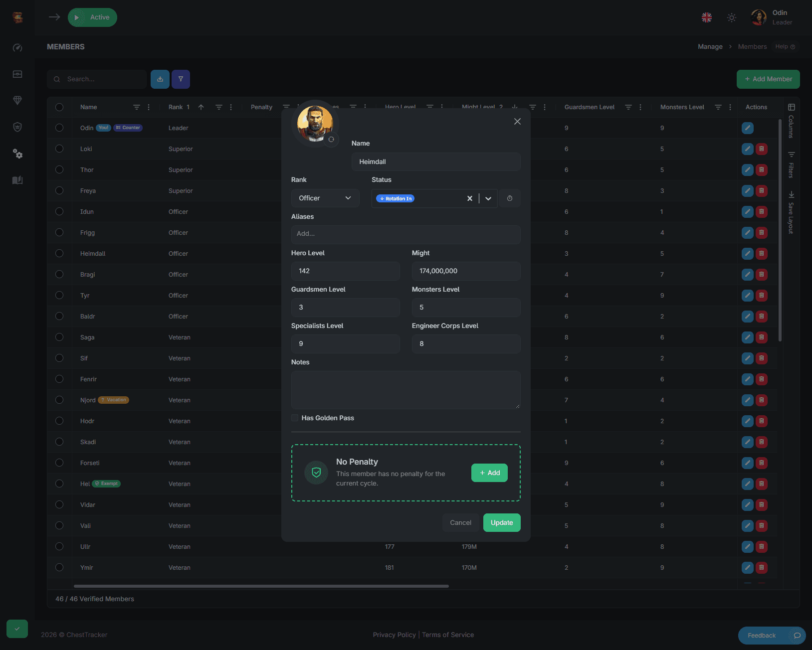Click the Update button
The width and height of the screenshot is (812, 650).
click(x=502, y=523)
